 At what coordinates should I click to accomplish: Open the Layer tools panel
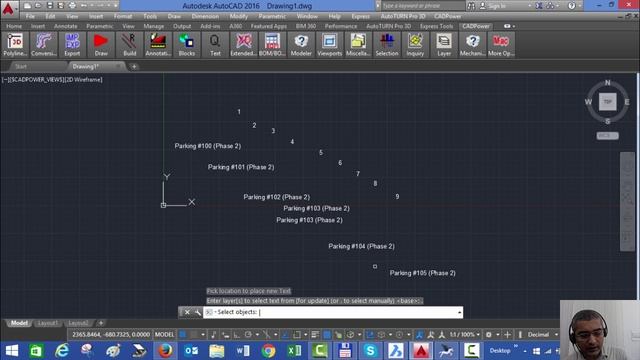pos(444,45)
